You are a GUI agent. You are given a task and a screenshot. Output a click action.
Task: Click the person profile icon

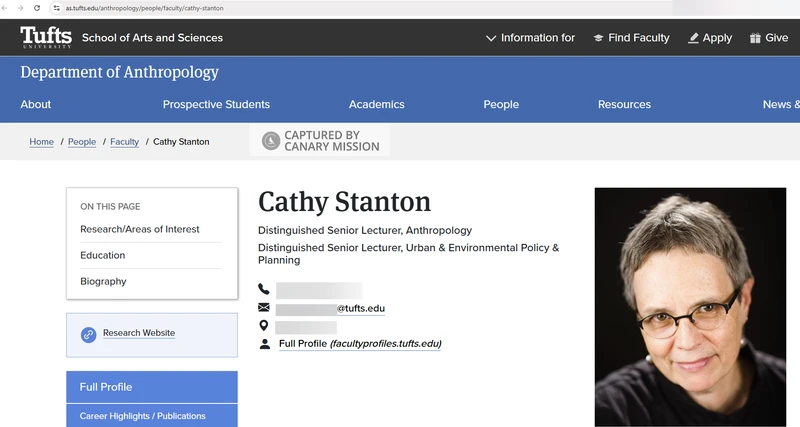tap(264, 344)
